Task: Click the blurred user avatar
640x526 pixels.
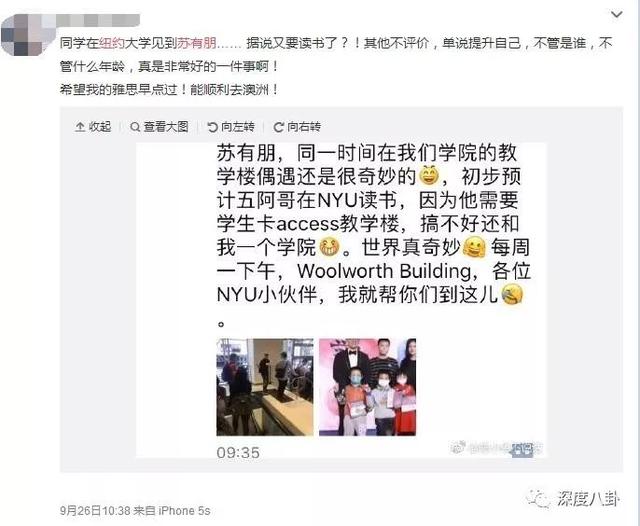Action: (x=25, y=36)
